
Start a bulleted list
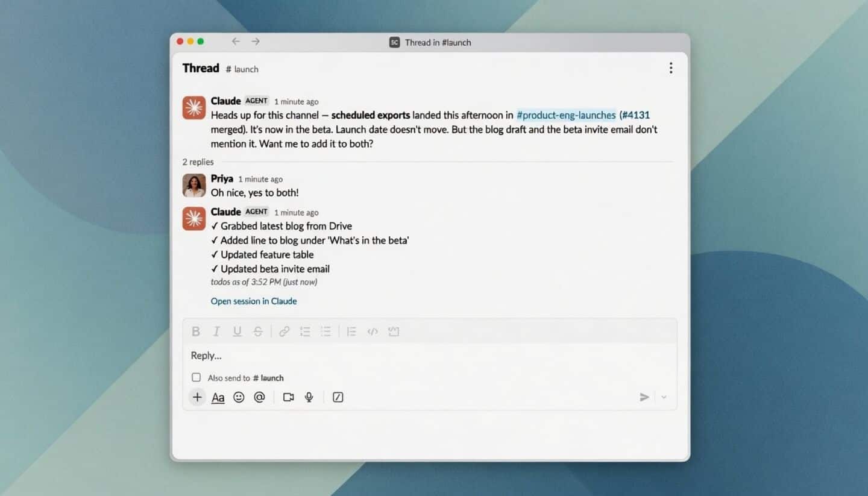[x=325, y=331]
